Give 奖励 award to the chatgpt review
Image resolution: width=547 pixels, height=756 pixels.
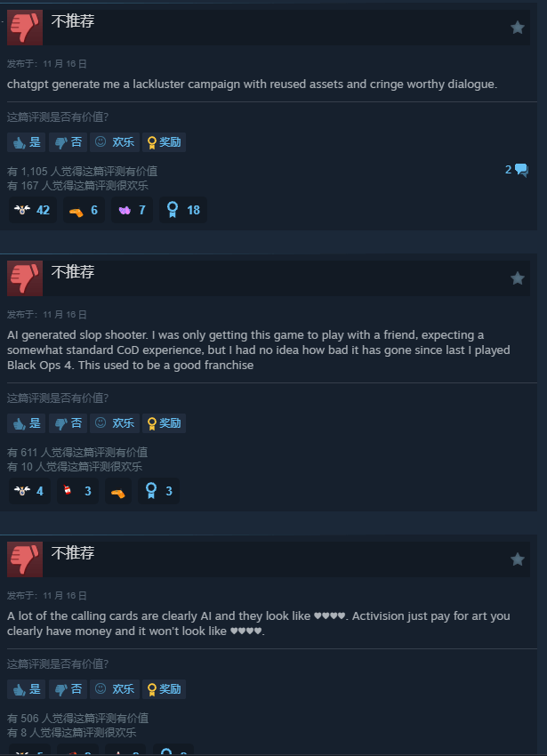[x=164, y=142]
